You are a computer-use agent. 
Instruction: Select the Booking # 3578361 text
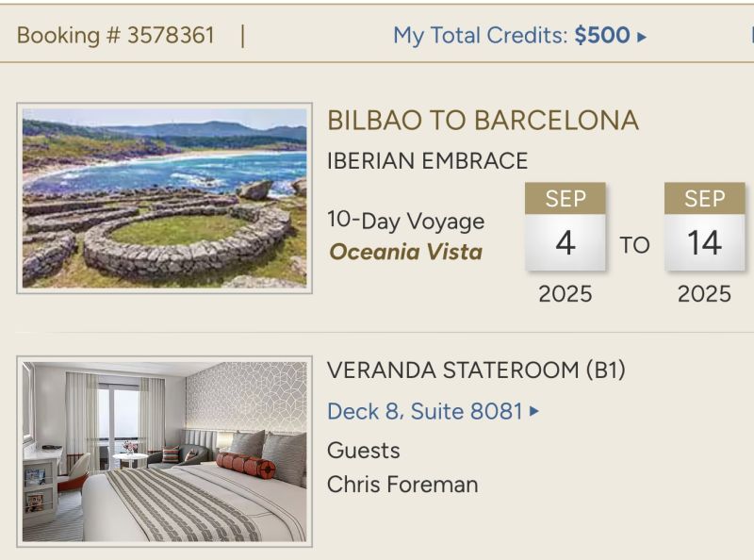116,36
